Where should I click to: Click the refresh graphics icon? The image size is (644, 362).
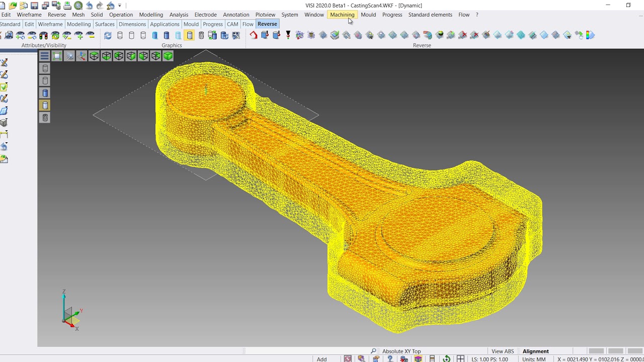108,35
